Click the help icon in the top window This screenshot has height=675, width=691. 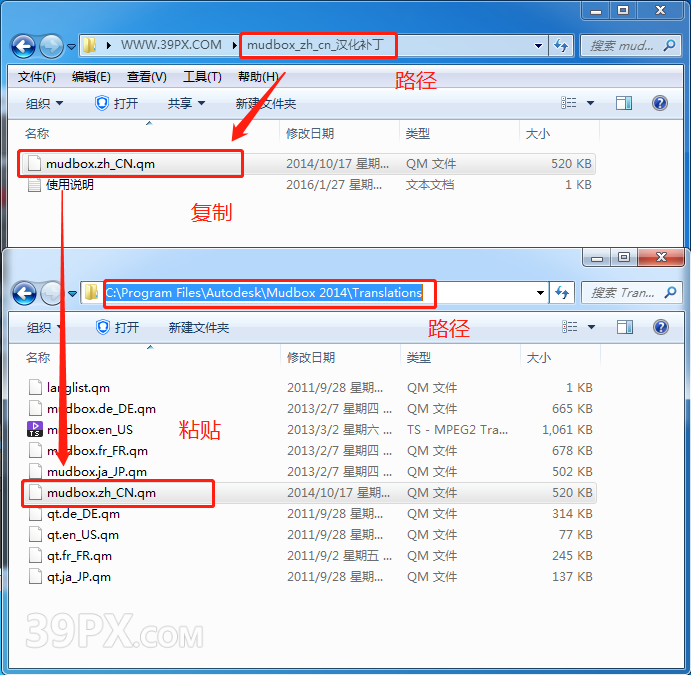pos(659,103)
